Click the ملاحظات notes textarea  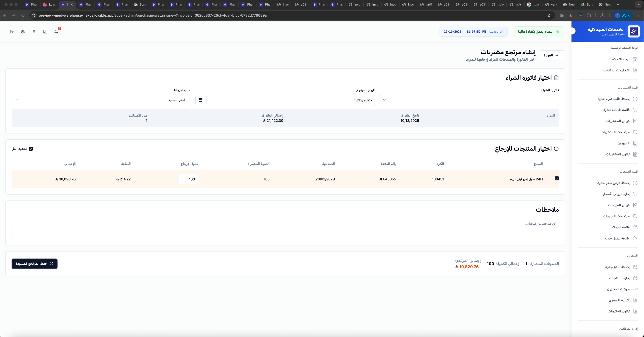(285, 229)
